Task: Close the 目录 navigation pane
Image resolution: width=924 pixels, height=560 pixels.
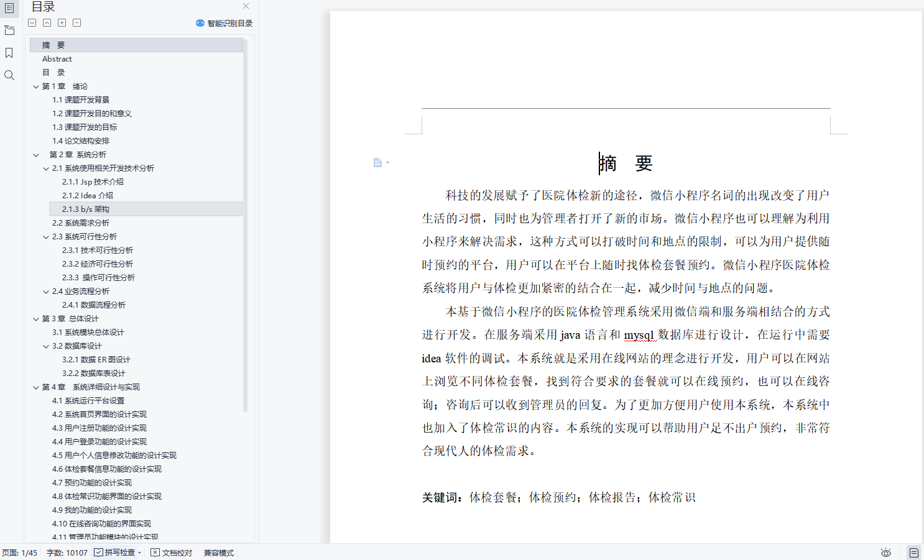Action: click(x=246, y=6)
